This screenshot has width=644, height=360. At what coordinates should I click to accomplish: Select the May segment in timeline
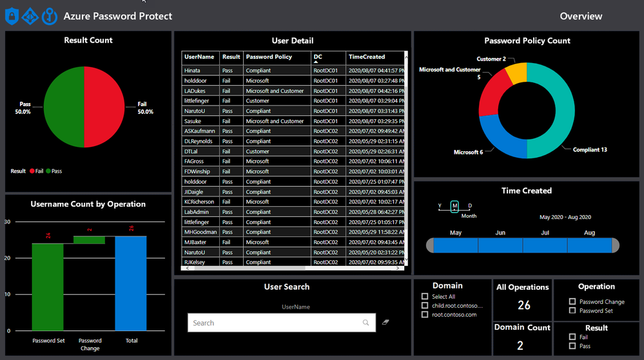[456, 245]
